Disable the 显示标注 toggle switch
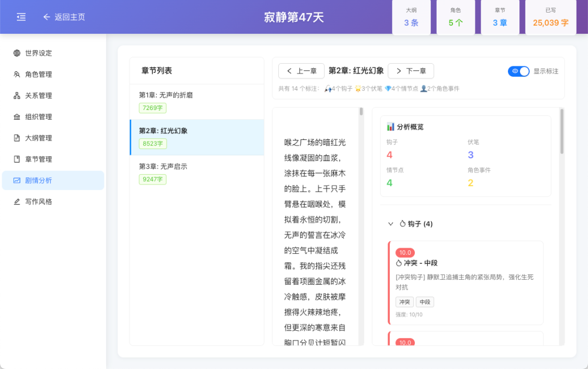 tap(518, 71)
